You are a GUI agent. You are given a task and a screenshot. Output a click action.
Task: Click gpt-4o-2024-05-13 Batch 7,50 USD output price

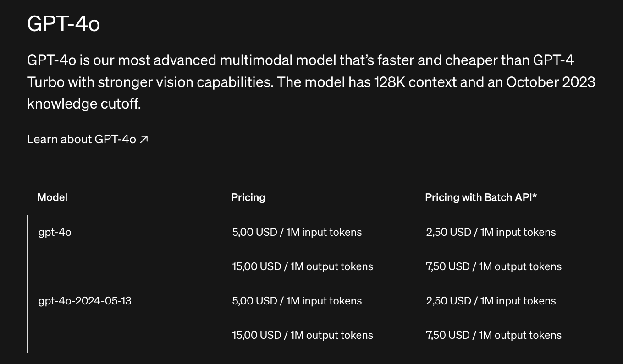coord(493,335)
